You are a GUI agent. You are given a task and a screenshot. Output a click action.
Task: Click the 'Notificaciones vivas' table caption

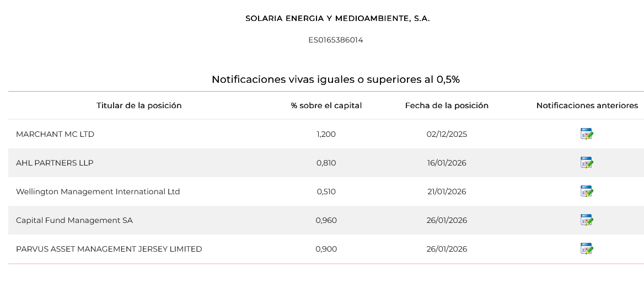(x=335, y=79)
